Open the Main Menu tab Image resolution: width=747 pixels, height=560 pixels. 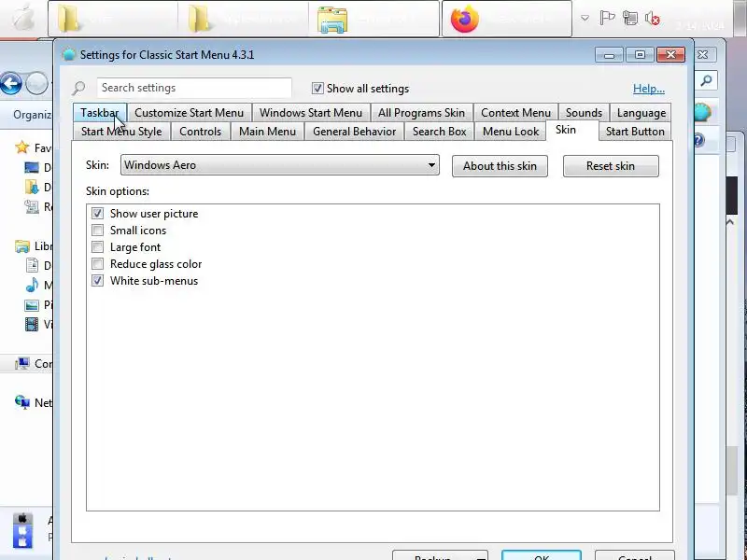pos(267,132)
